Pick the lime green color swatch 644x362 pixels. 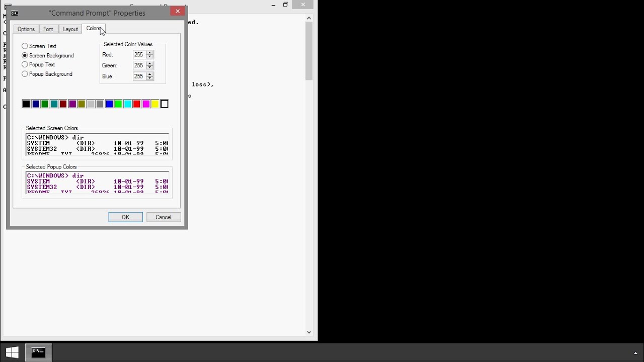click(118, 104)
